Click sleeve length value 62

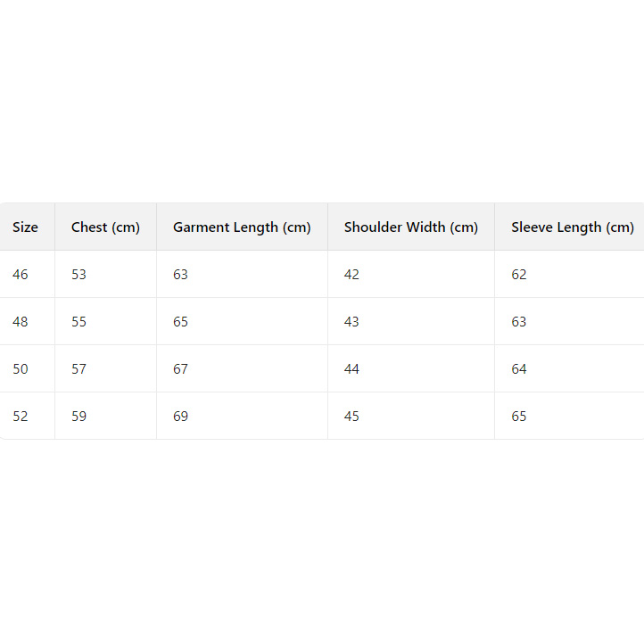519,275
